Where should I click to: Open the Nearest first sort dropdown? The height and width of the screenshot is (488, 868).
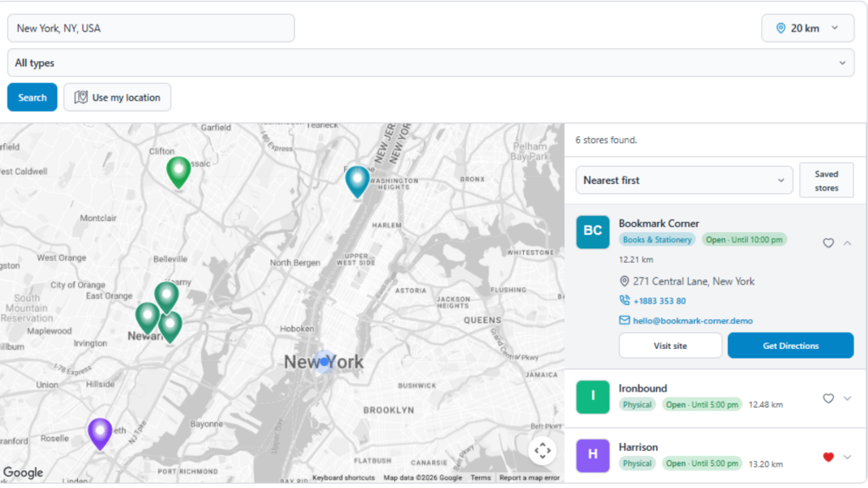pos(684,180)
